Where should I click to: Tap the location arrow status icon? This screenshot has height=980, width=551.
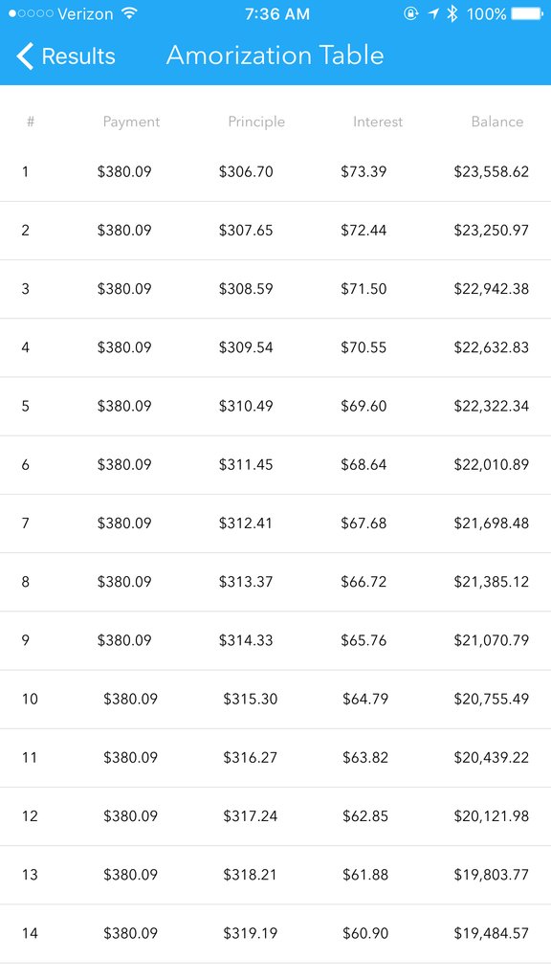point(433,13)
